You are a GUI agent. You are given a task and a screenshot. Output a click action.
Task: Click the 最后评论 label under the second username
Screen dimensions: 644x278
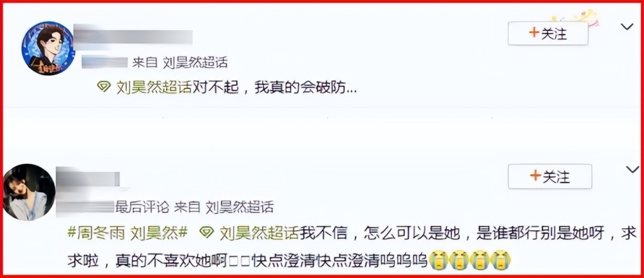(142, 207)
